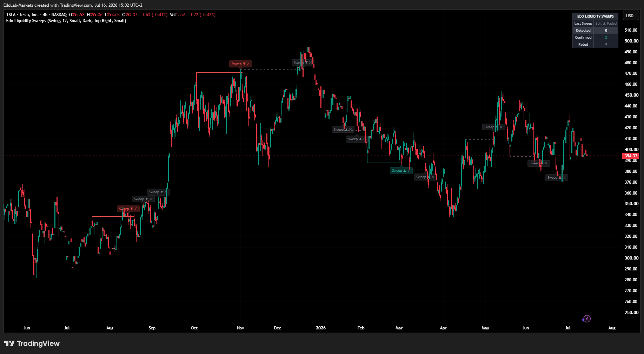Click the Confirmed count 3
This screenshot has width=644, height=354.
click(606, 38)
